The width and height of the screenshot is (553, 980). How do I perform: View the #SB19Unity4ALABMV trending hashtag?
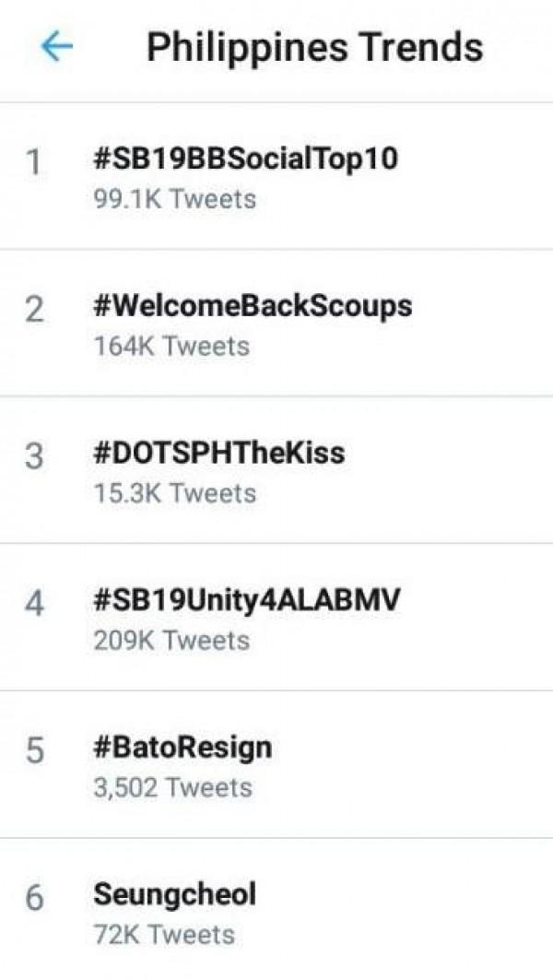pos(247,600)
